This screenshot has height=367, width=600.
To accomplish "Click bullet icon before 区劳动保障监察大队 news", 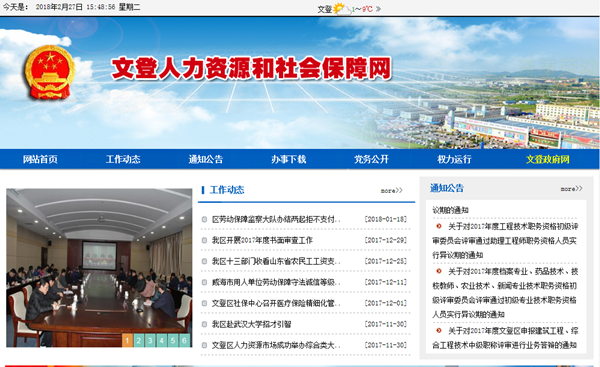I will tap(204, 219).
